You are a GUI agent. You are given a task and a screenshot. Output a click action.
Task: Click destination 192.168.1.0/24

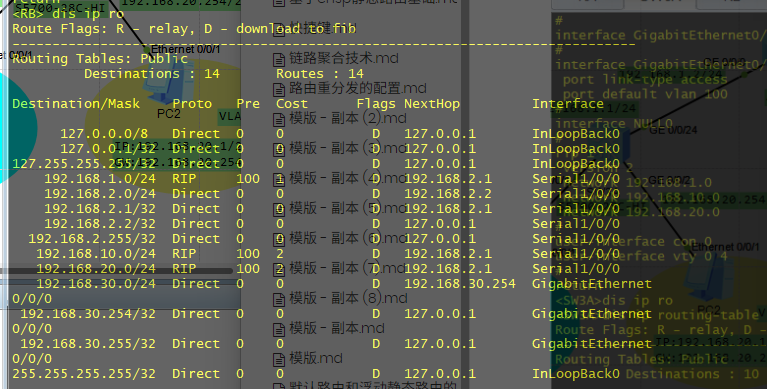100,179
